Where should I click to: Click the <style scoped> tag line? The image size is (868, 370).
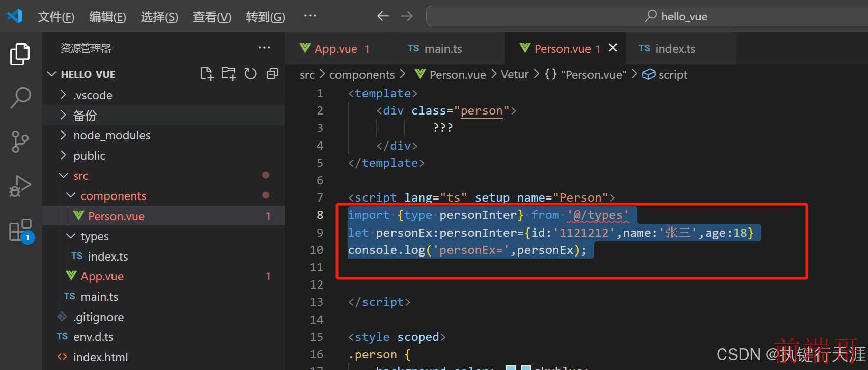pyautogui.click(x=397, y=337)
